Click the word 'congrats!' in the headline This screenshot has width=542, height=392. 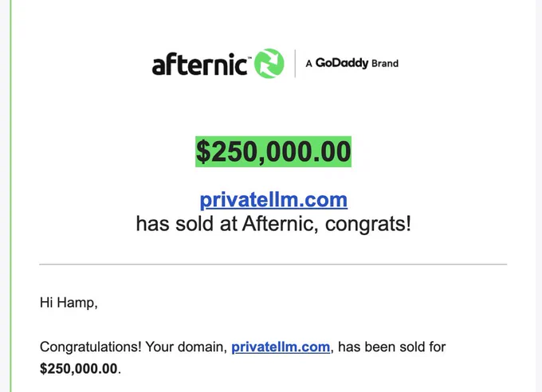click(368, 224)
